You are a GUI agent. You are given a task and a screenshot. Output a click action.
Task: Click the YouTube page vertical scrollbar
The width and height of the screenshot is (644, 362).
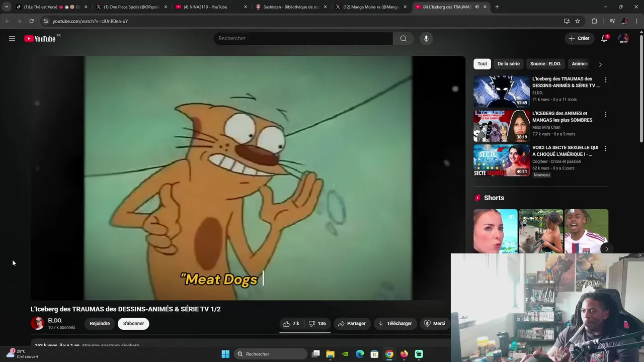click(641, 88)
